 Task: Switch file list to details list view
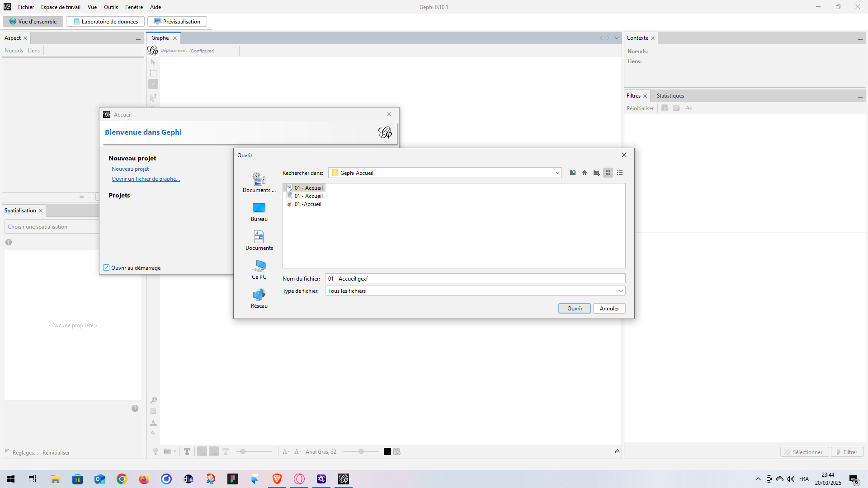tap(620, 173)
